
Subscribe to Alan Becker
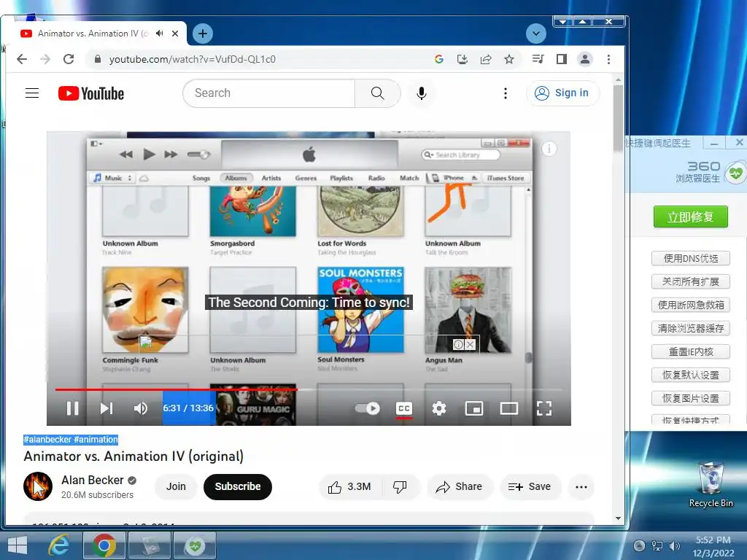[238, 486]
